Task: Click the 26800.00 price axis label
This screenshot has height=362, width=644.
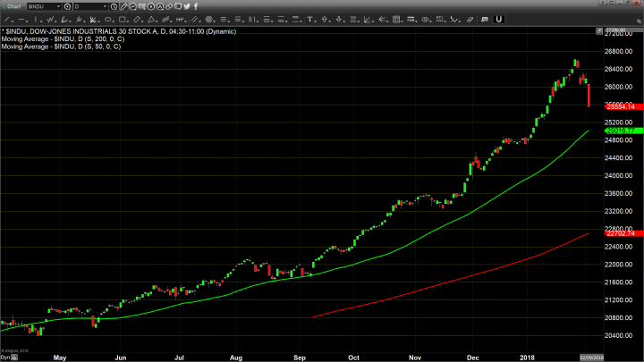Action: [x=619, y=51]
